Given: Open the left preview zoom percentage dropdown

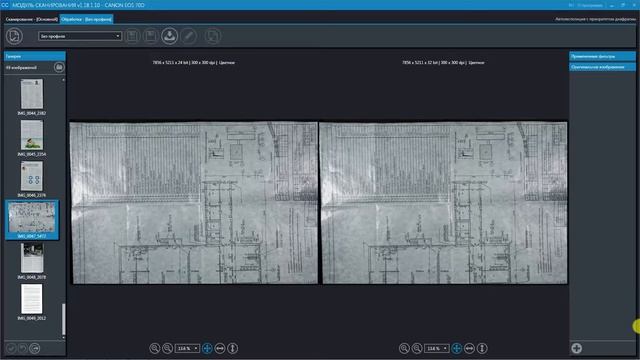Looking at the screenshot, I should [x=187, y=348].
